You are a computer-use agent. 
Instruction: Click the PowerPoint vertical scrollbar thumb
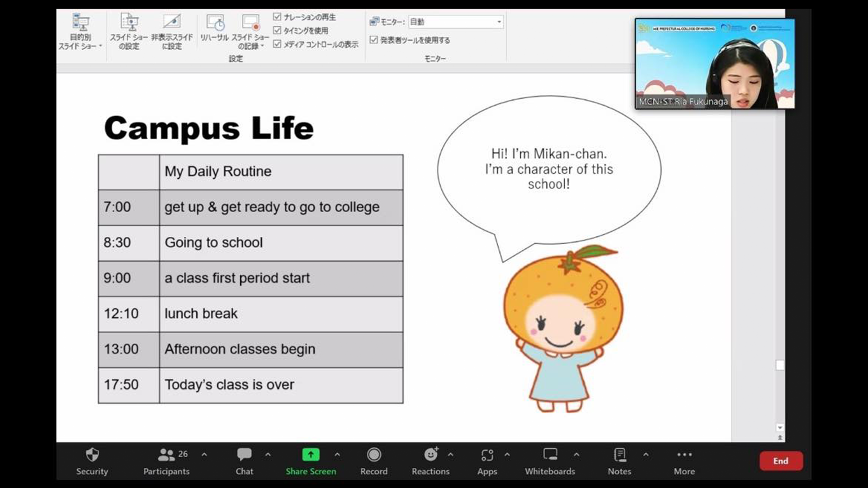[x=780, y=365]
